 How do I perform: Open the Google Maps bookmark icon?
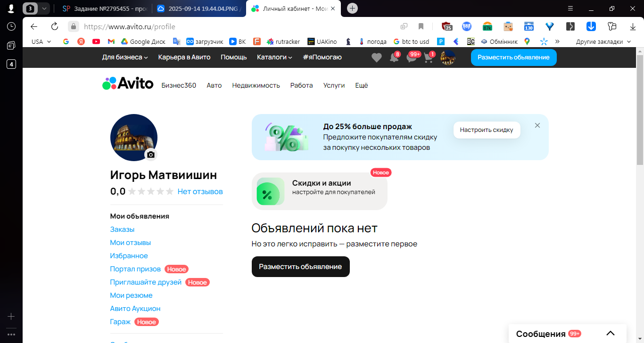527,41
